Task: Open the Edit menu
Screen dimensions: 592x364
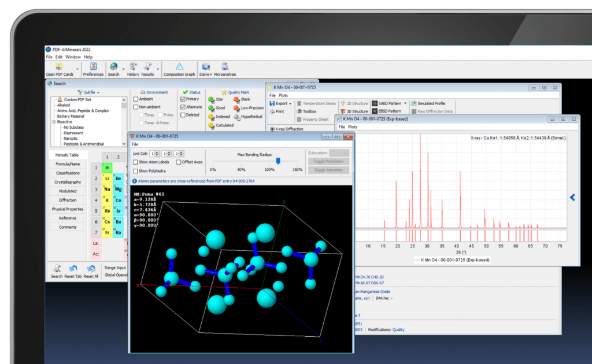Action: coord(58,57)
